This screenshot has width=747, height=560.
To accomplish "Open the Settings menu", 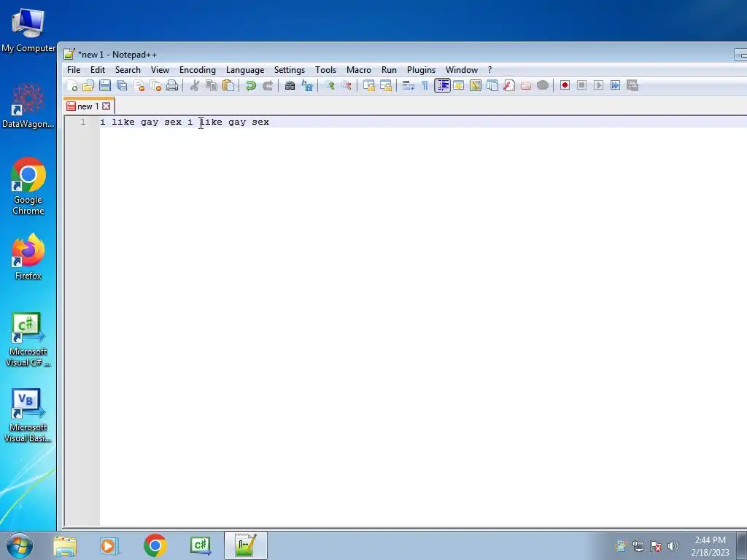I will point(289,70).
